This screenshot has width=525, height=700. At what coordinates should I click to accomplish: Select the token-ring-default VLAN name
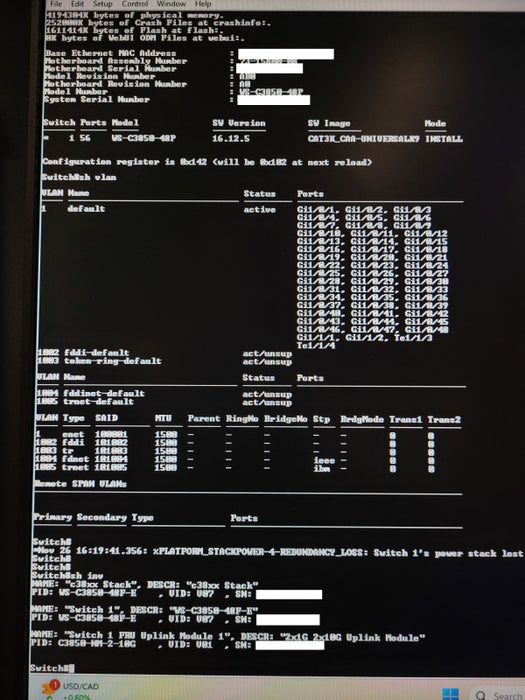pos(112,361)
